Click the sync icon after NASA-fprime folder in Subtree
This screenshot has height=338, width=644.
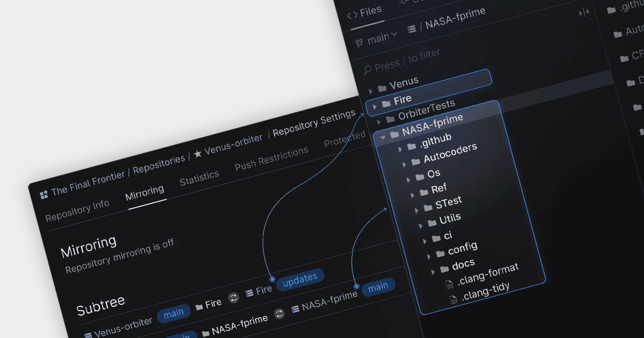(279, 314)
